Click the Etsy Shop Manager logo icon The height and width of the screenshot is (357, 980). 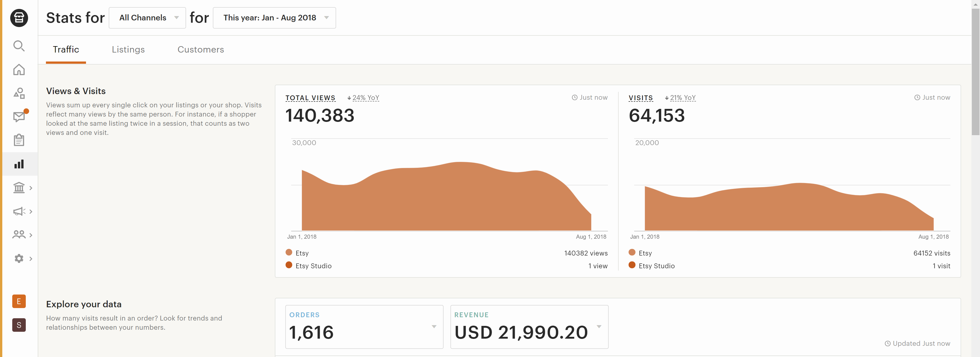[x=19, y=18]
